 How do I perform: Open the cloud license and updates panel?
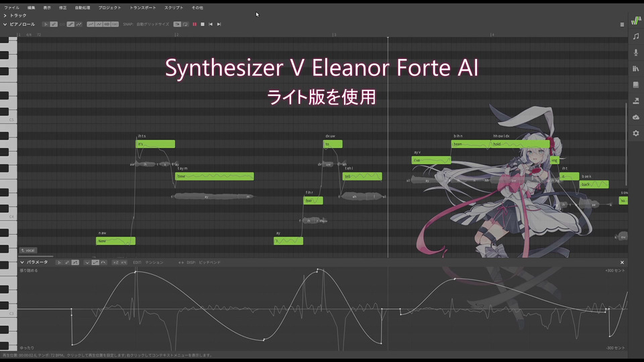pos(636,117)
